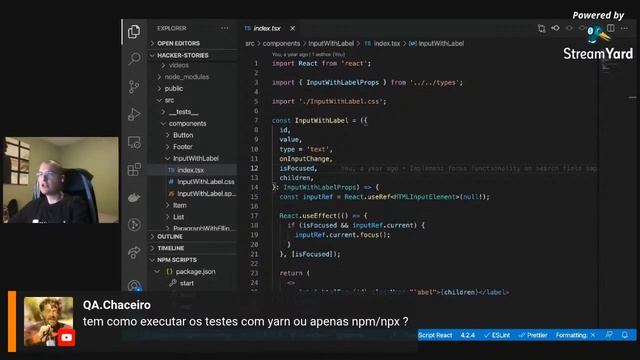The height and width of the screenshot is (360, 640).
Task: Expand the List folder
Action: click(x=193, y=217)
